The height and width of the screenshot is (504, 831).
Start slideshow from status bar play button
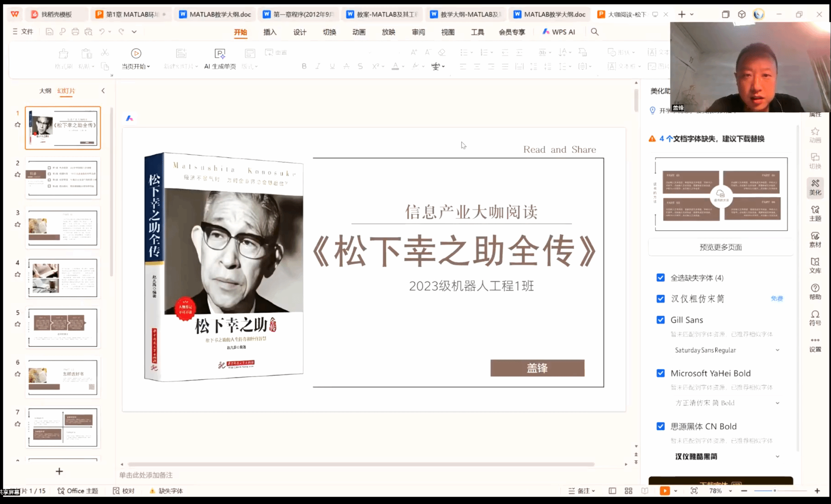[x=665, y=491]
